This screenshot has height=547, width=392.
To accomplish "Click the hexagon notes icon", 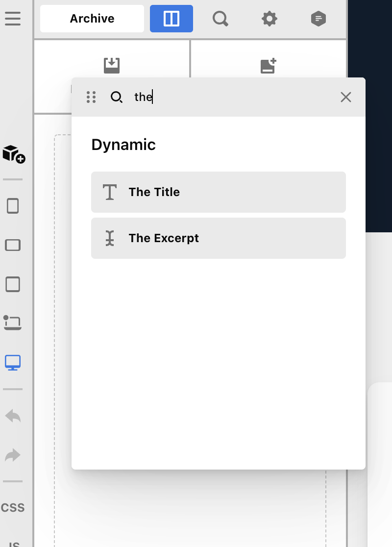I will (318, 19).
